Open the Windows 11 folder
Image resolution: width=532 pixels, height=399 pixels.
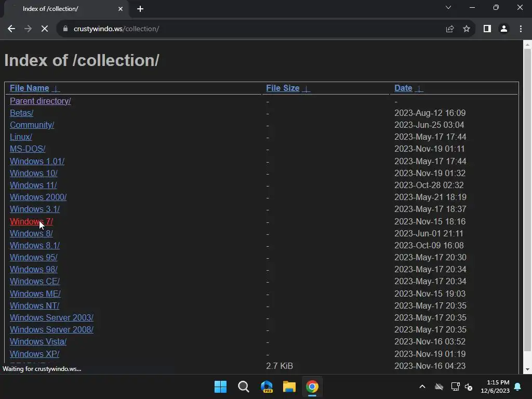[33, 185]
